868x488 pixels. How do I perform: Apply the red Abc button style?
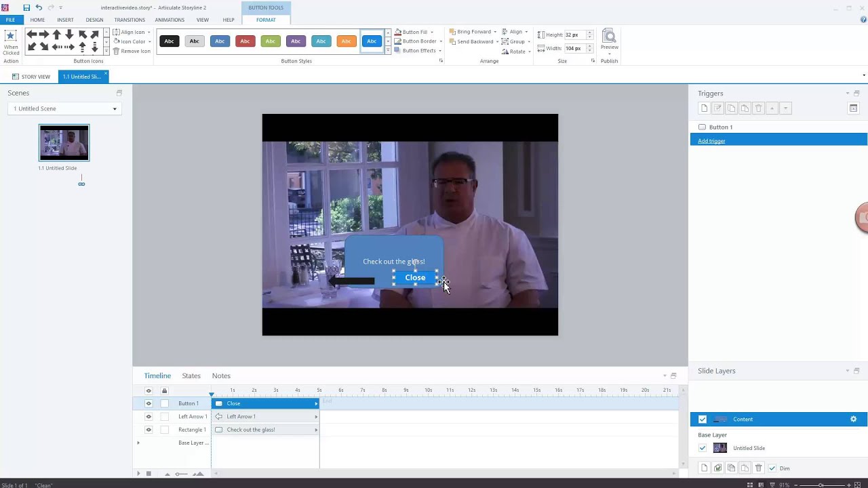pos(245,41)
